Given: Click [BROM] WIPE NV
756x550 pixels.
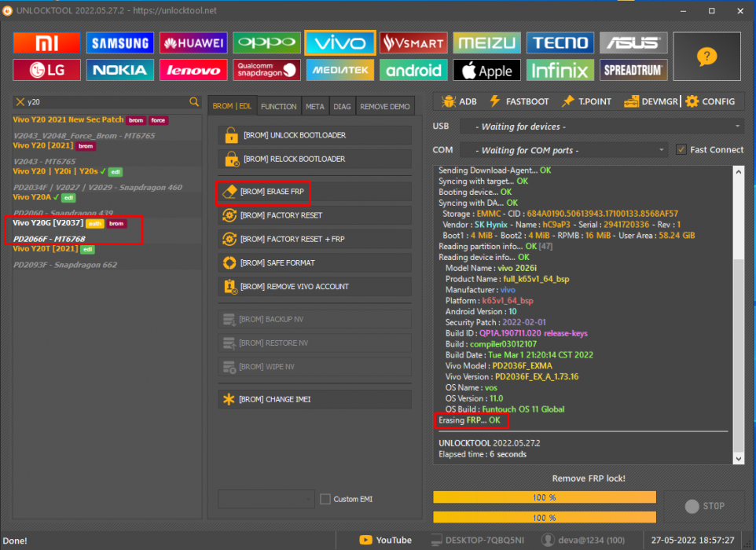Looking at the screenshot, I should click(x=315, y=366).
